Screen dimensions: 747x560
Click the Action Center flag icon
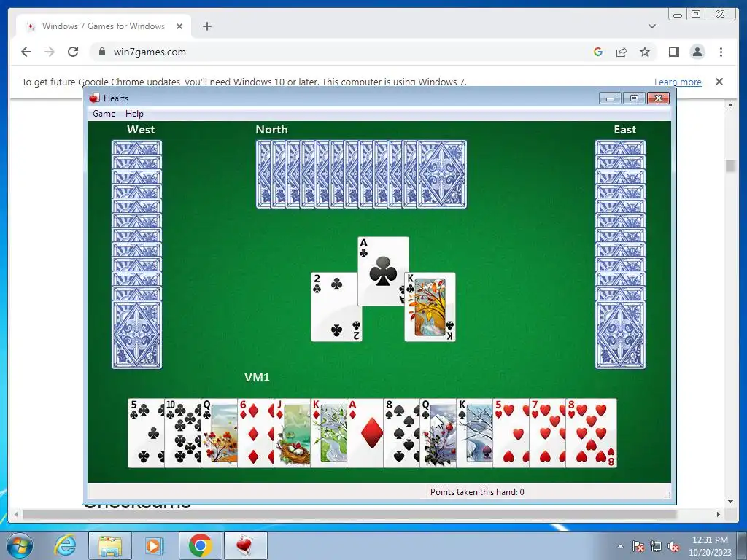pyautogui.click(x=638, y=546)
